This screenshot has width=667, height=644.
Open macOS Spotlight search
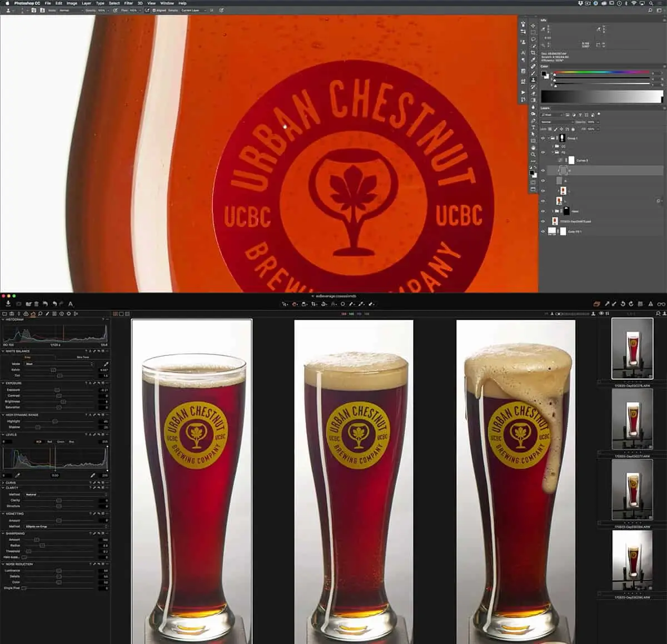[650, 3]
